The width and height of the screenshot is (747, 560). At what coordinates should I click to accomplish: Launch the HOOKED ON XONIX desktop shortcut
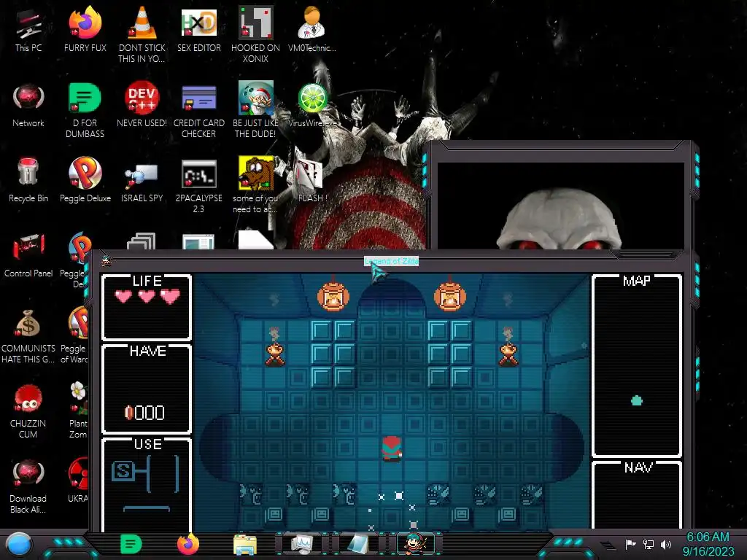pos(255,34)
